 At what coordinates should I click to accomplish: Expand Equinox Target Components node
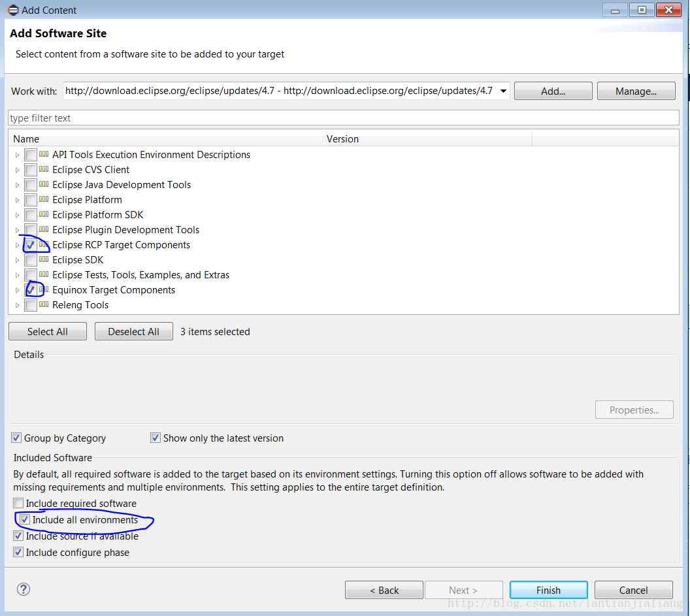pos(17,290)
